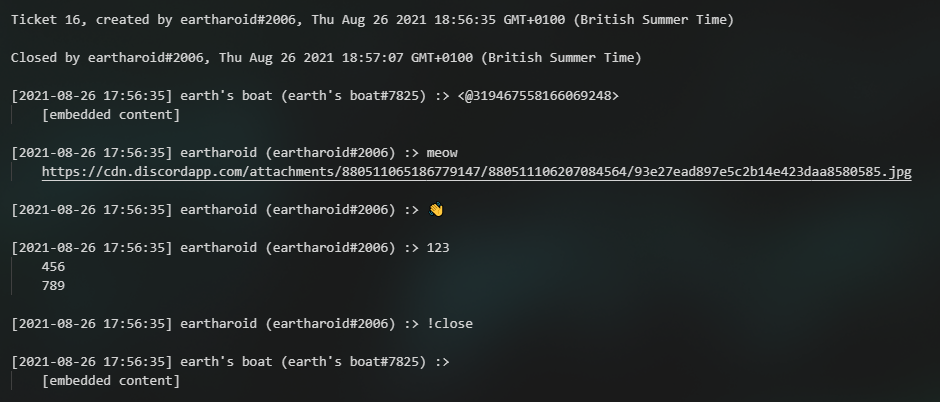Click the ".jpg" filename ending of the attachment URL
This screenshot has width=940, height=402.
(x=897, y=172)
